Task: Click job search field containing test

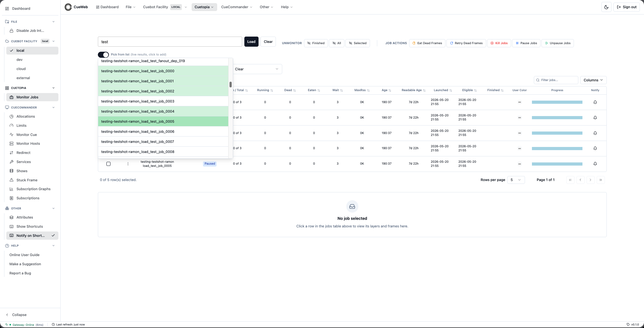Action: (170, 42)
